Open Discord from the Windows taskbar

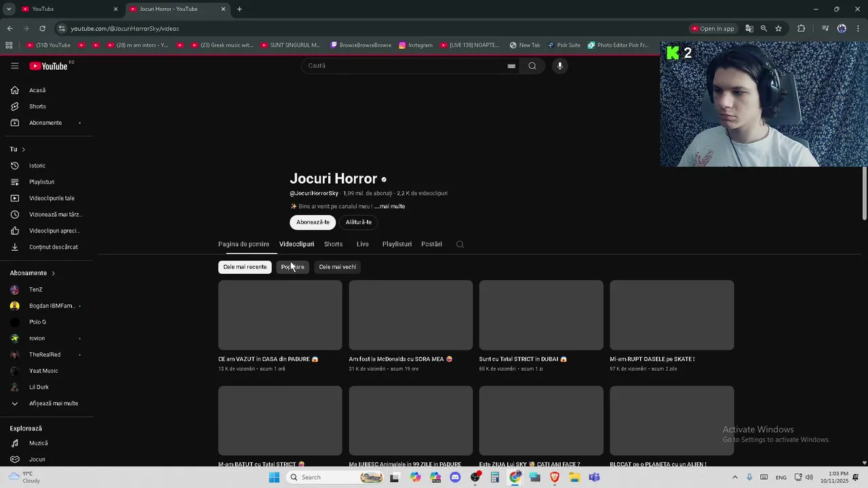coord(455,477)
